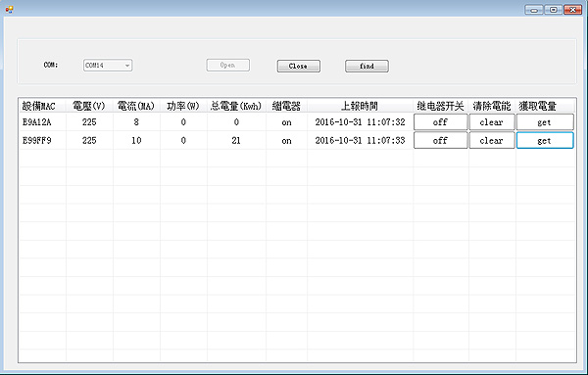This screenshot has width=588, height=375.
Task: Click the 继电器开关 column header
Action: [441, 106]
